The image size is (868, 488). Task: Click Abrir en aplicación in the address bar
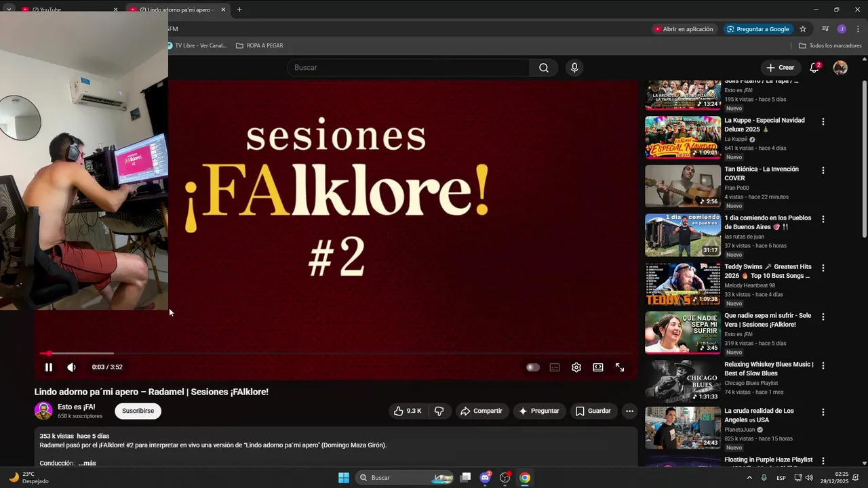[684, 29]
